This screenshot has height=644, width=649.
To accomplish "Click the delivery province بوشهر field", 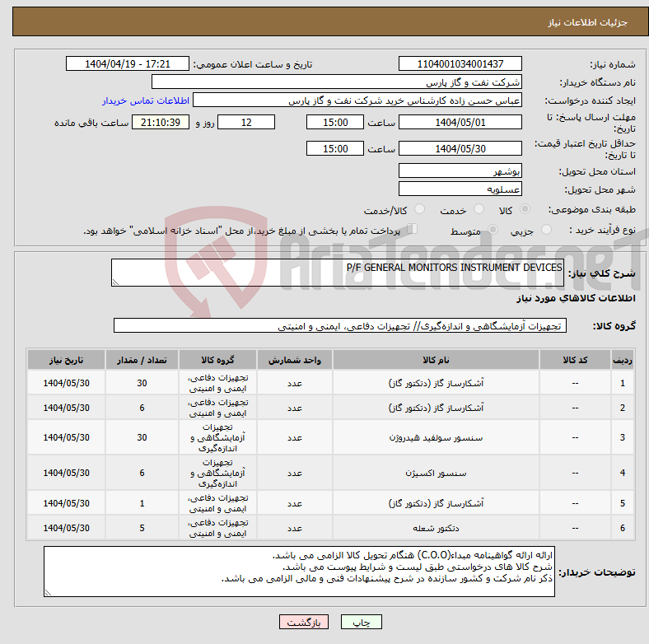I will point(460,170).
